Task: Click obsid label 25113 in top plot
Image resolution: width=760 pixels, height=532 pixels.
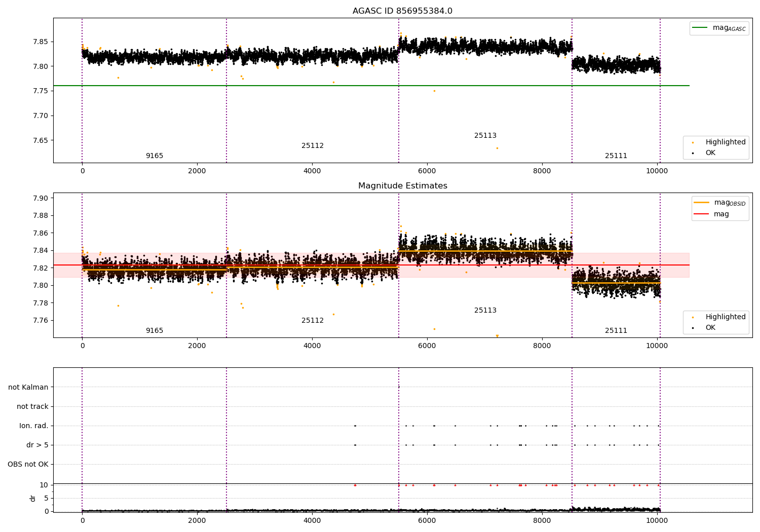Action: tap(485, 136)
